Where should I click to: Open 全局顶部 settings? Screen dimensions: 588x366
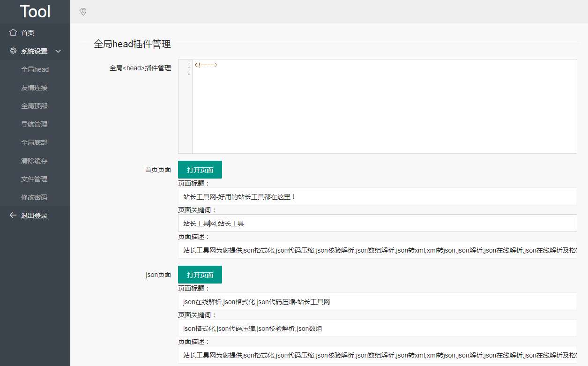coord(35,105)
